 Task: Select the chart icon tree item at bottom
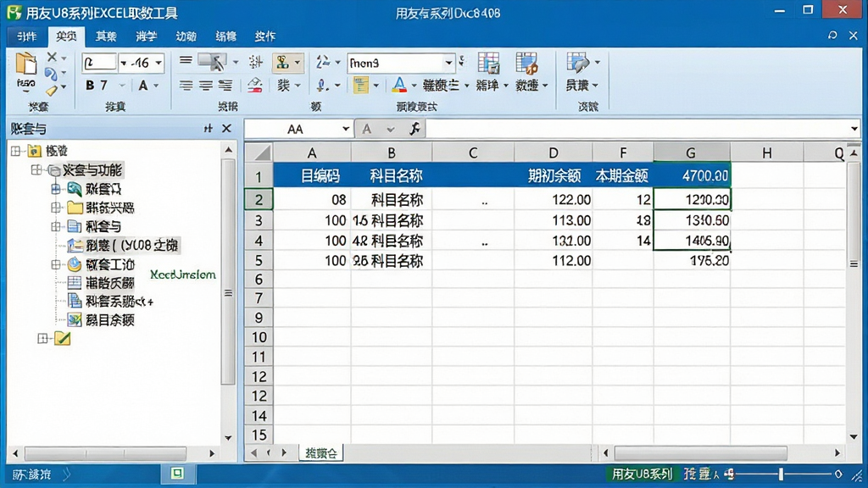75,319
